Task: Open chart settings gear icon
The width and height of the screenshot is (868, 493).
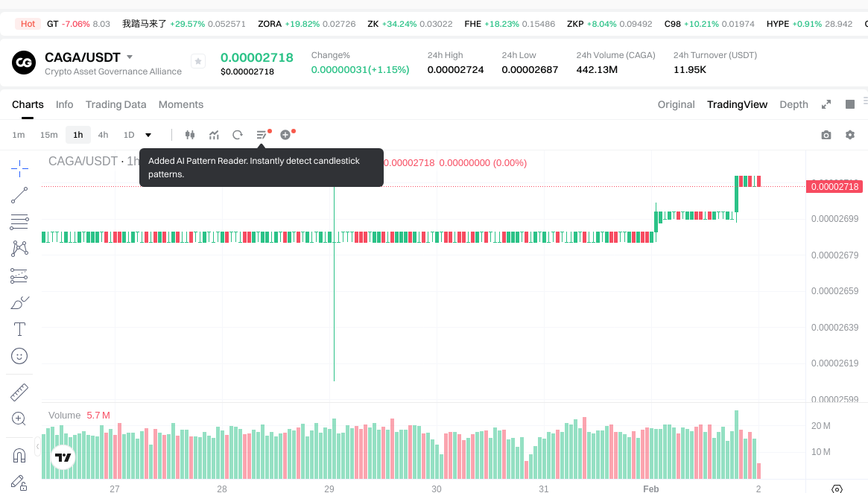Action: pyautogui.click(x=849, y=135)
